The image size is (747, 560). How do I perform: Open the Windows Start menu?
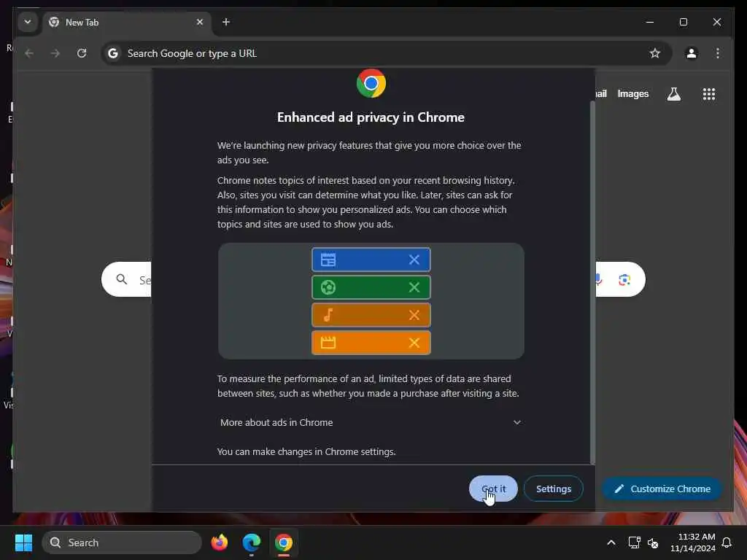23,542
